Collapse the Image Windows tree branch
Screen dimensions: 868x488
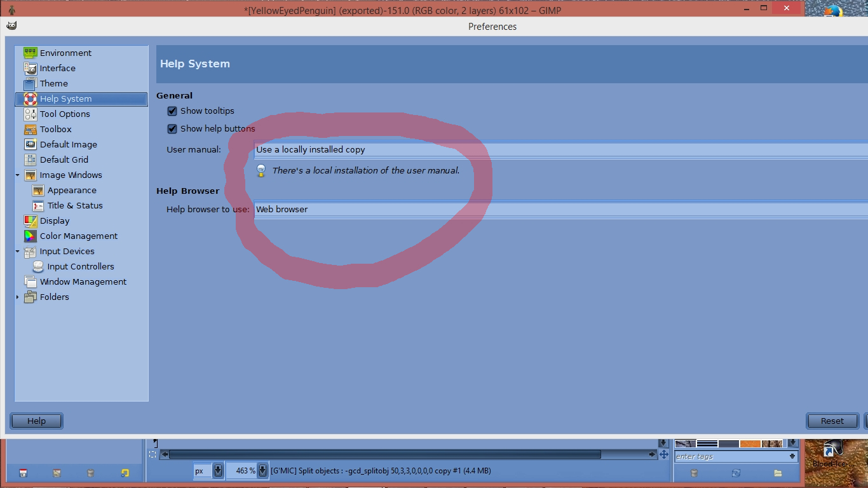(18, 175)
